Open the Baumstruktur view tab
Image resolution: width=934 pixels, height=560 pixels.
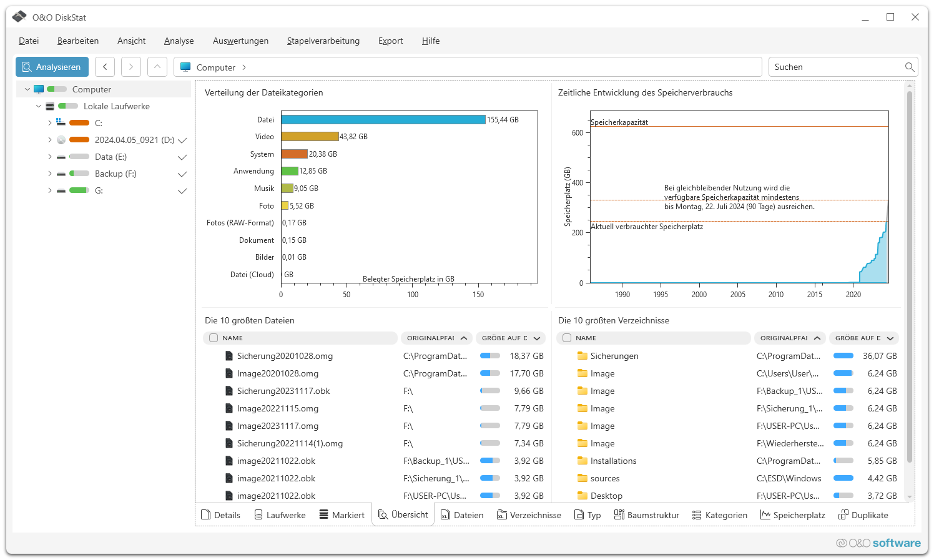click(x=647, y=515)
